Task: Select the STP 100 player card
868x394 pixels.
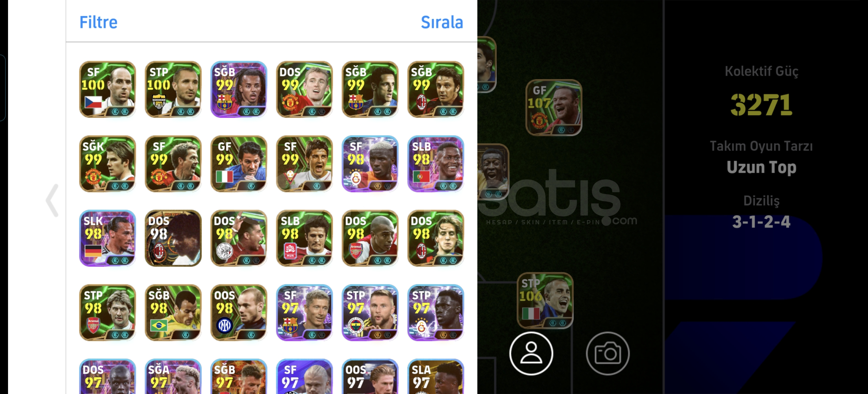Action: (173, 89)
